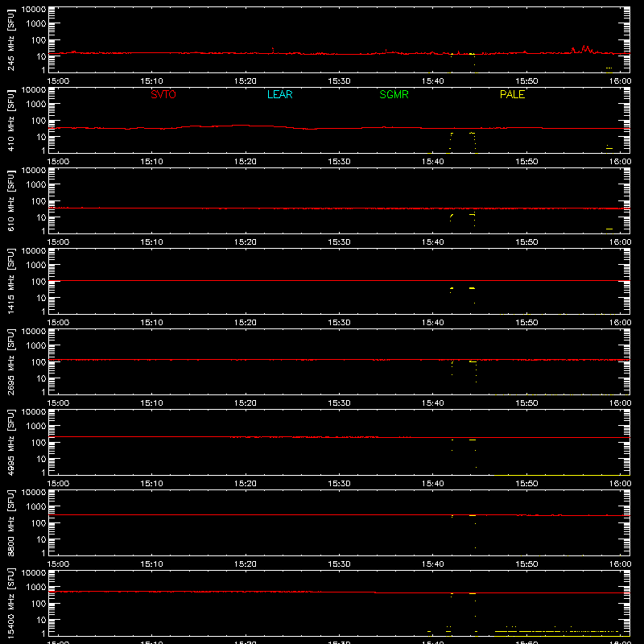Click the 16:00 time label under 245 MHz plot
Screen dimensions: 644x644
tap(620, 81)
